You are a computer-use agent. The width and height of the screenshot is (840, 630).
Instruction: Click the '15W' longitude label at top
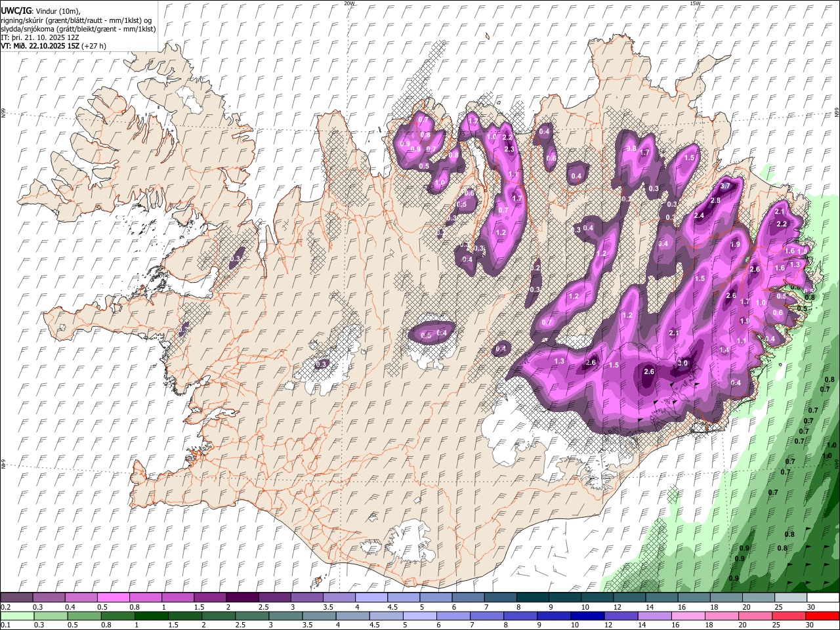tap(695, 3)
